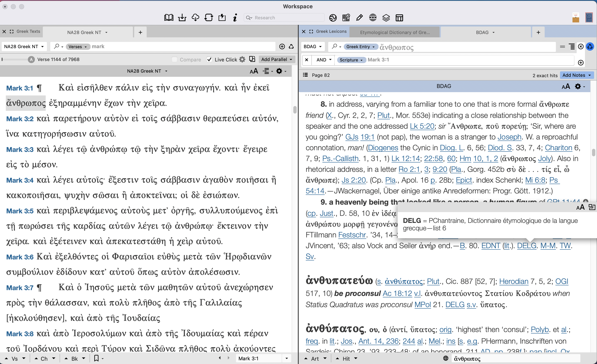The width and height of the screenshot is (597, 364).
Task: Open the Library icon in the toolbar
Action: coord(169,17)
